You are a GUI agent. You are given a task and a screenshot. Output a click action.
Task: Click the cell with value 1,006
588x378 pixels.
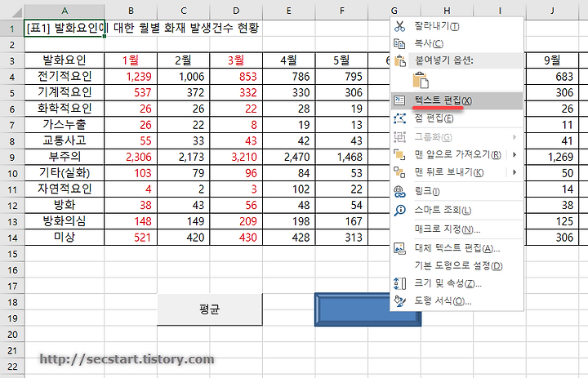pyautogui.click(x=184, y=77)
